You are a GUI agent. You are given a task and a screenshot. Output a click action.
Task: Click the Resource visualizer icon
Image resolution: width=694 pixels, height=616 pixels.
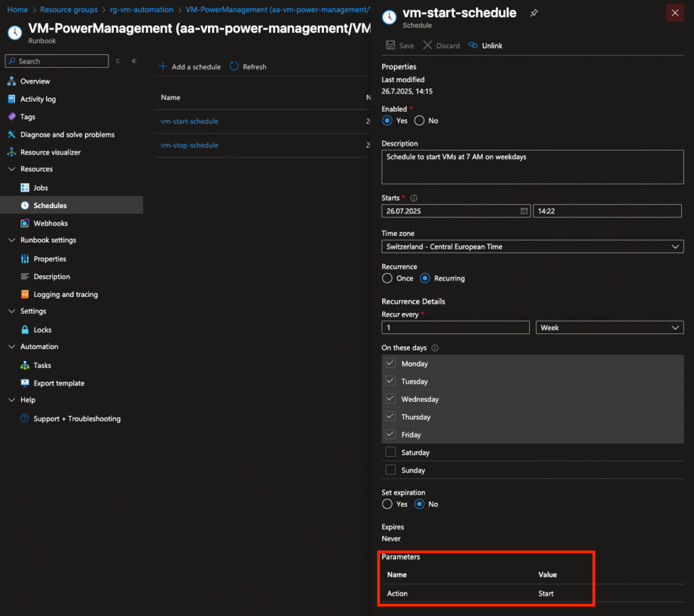pyautogui.click(x=12, y=152)
